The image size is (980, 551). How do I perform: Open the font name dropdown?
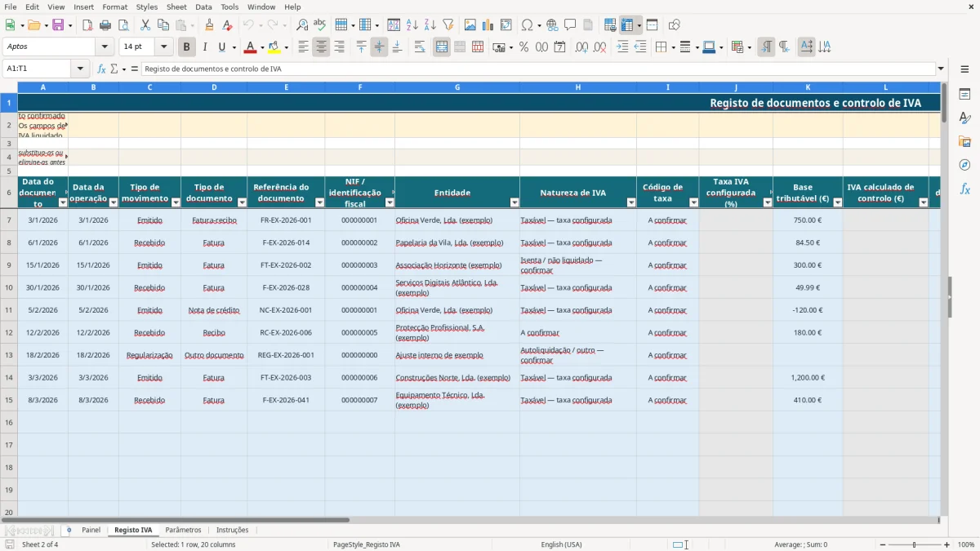click(x=104, y=47)
